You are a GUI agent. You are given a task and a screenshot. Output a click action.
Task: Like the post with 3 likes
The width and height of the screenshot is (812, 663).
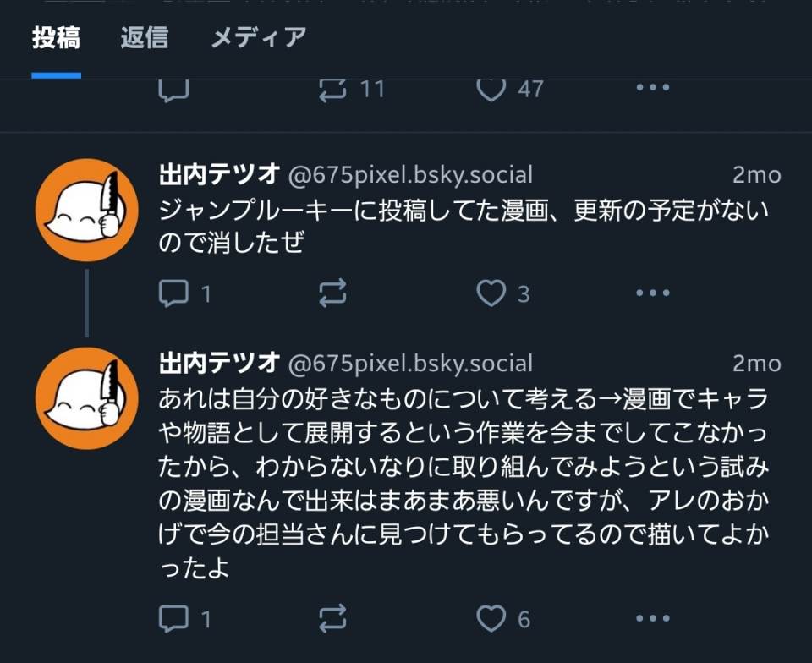click(491, 293)
